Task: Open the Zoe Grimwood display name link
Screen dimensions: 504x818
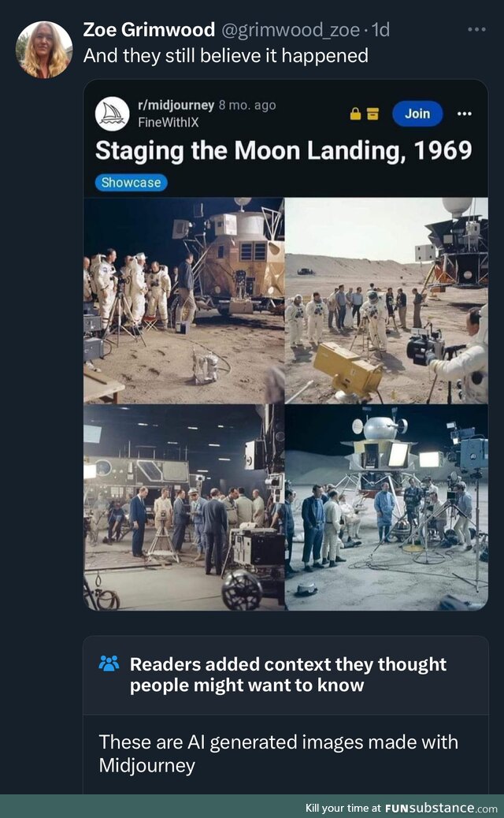Action: click(149, 30)
